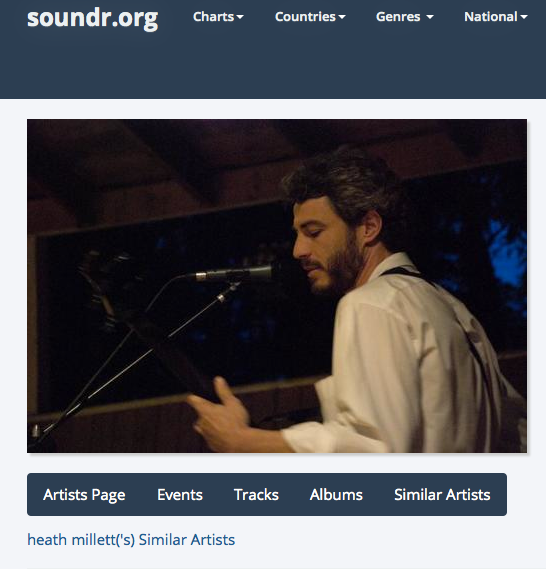Click the microphone in the artist photo
This screenshot has height=569, width=546.
pos(234,274)
